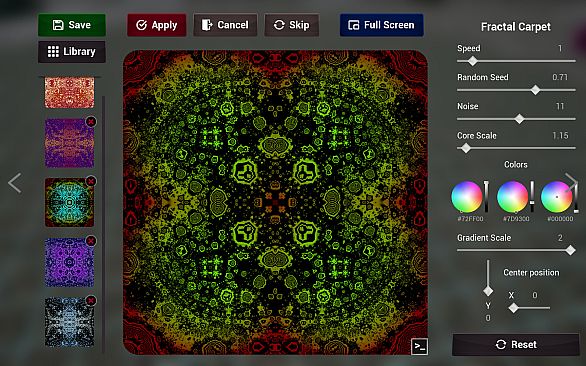Skip this visualization
The height and width of the screenshot is (366, 586).
[292, 25]
